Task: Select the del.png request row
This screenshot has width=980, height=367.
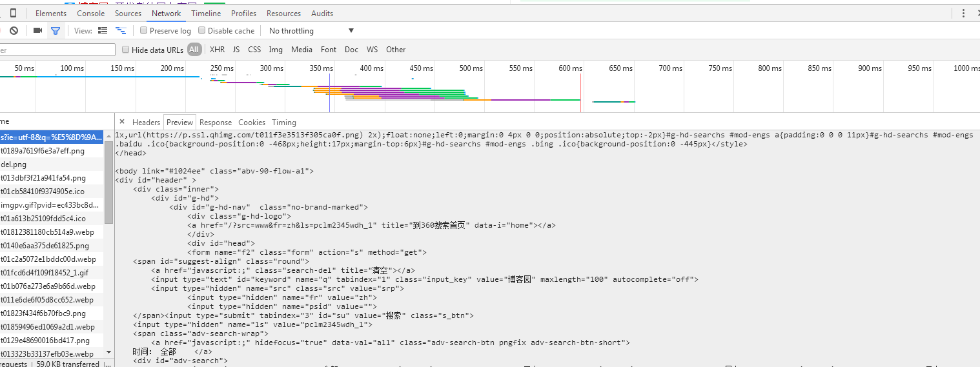Action: pos(52,164)
